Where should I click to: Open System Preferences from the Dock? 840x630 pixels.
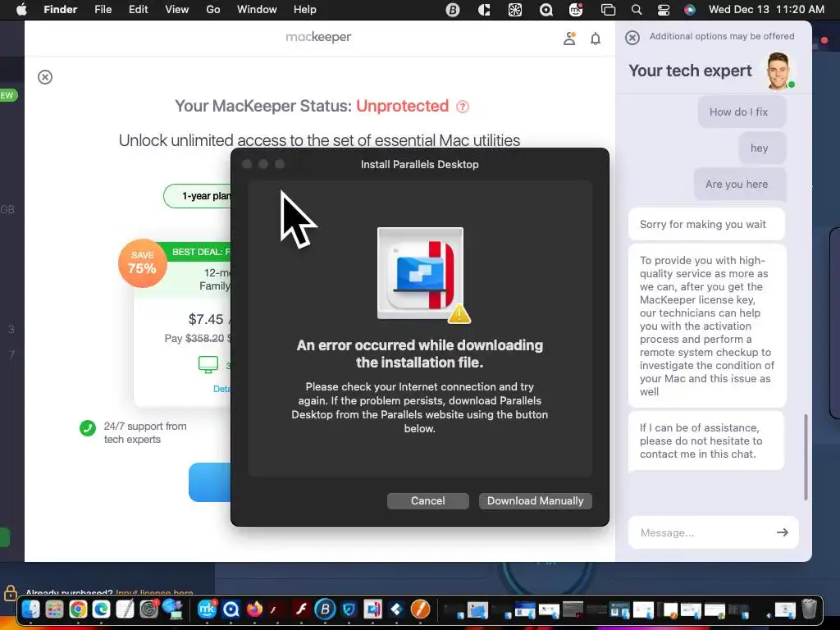(149, 609)
